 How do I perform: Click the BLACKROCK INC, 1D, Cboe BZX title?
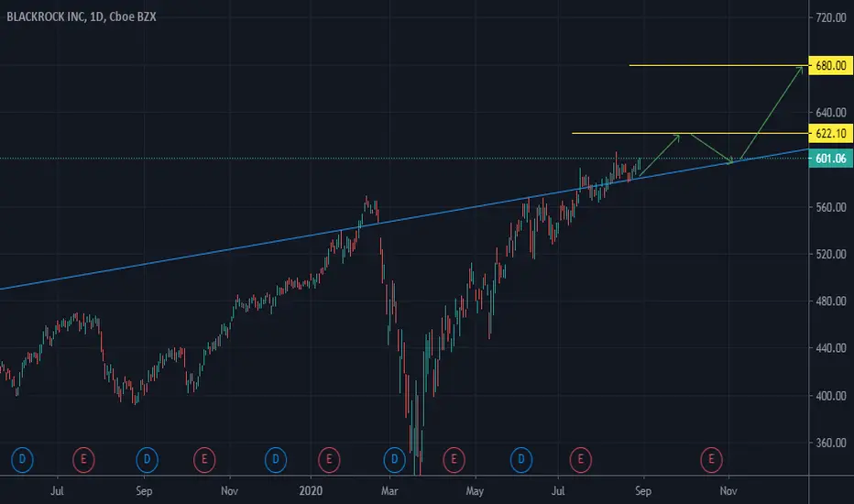pos(82,16)
